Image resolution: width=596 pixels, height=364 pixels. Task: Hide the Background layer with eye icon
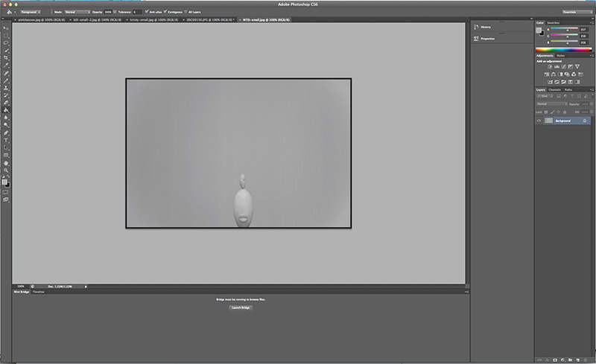[x=539, y=120]
